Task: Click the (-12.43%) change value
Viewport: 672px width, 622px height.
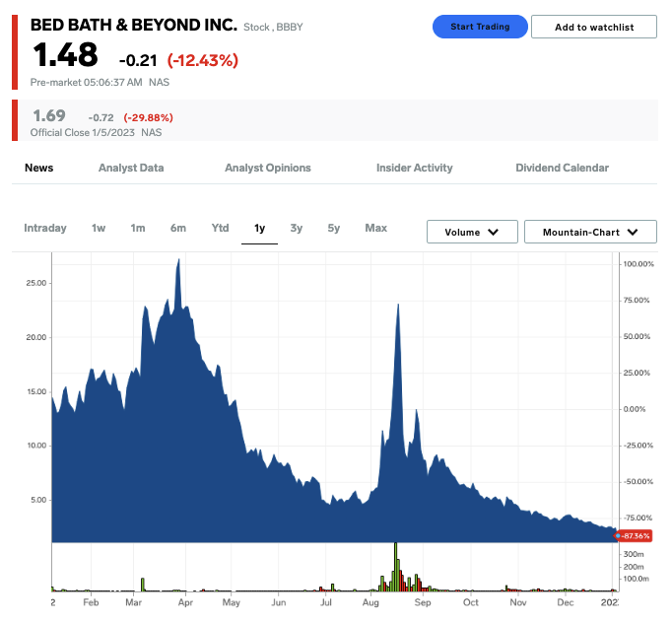Action: (x=203, y=60)
